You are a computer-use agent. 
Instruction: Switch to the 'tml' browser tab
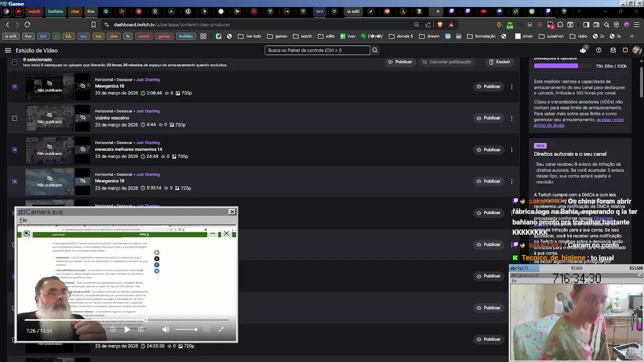point(319,11)
